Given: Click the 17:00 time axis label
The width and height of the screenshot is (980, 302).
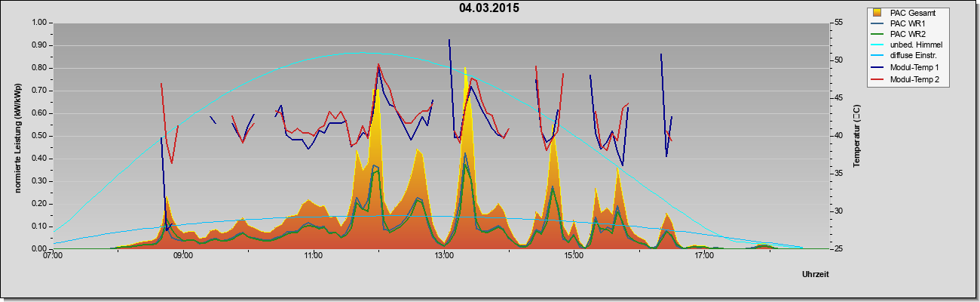Looking at the screenshot, I should 704,257.
